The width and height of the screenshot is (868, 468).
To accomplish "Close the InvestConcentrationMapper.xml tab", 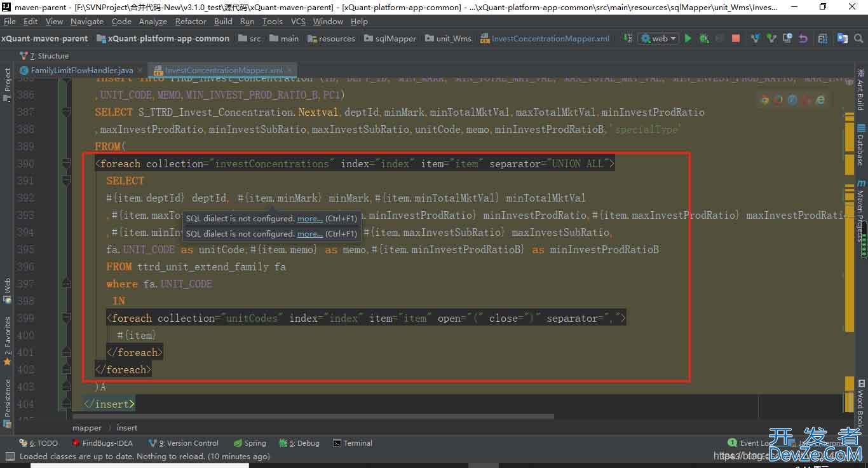I will pyautogui.click(x=290, y=70).
